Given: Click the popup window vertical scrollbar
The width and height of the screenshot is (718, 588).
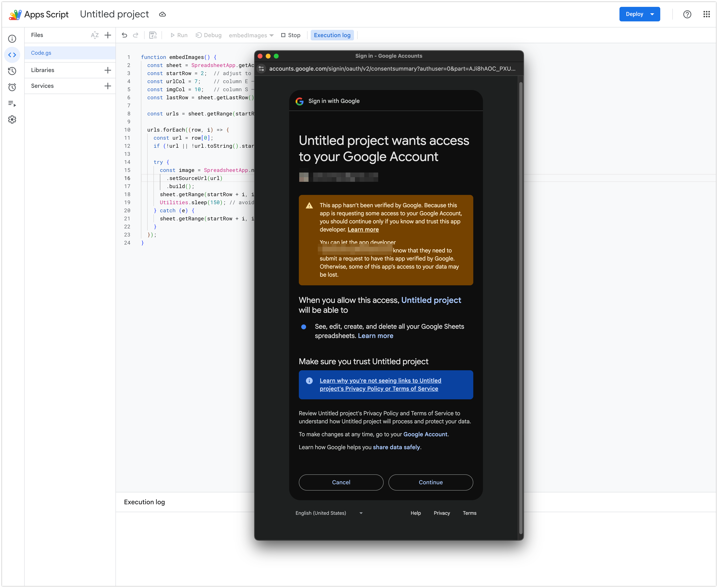Looking at the screenshot, I should click(521, 308).
